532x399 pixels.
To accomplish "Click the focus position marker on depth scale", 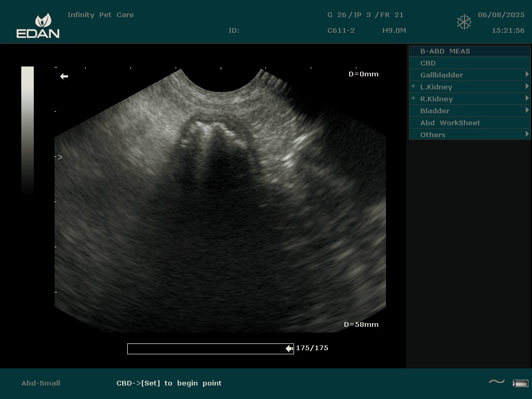I will click(x=60, y=157).
